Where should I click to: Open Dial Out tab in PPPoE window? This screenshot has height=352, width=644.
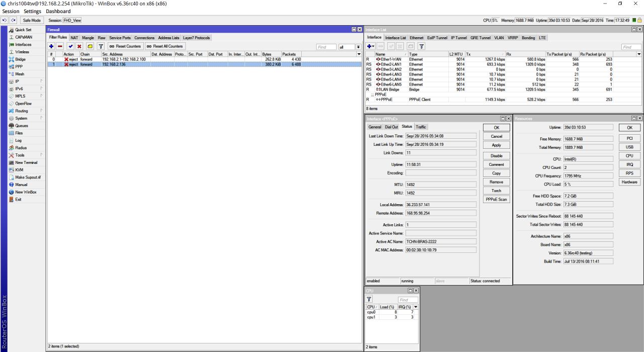tap(391, 127)
